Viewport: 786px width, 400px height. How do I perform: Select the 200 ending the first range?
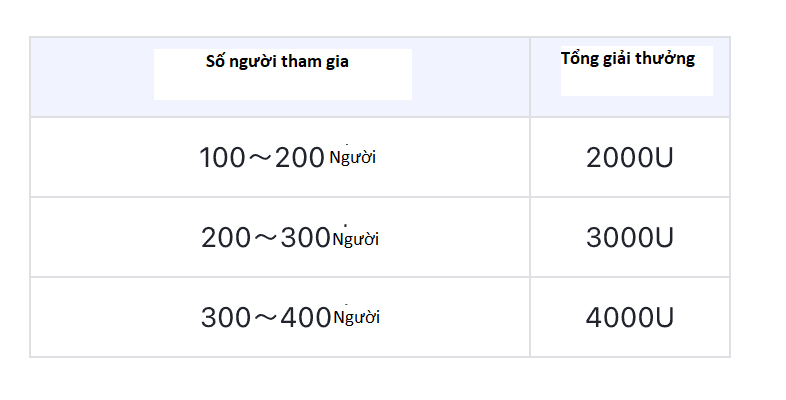[x=300, y=157]
